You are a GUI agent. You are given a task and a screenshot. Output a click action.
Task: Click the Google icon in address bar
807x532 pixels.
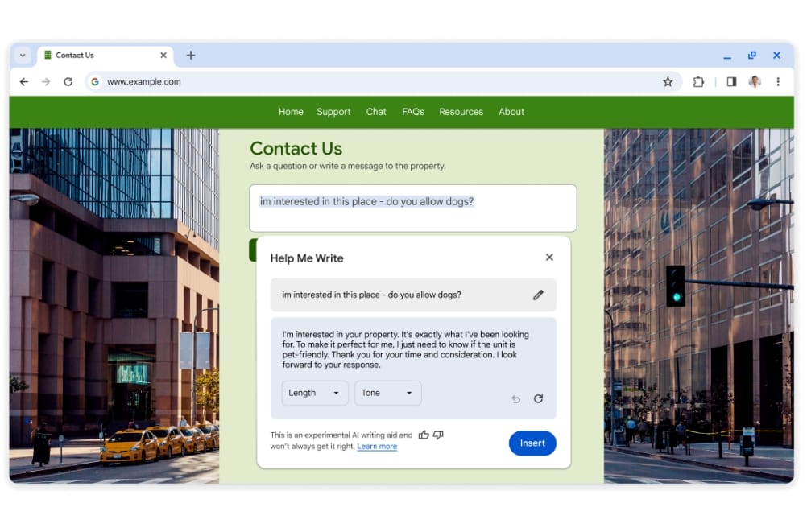95,82
